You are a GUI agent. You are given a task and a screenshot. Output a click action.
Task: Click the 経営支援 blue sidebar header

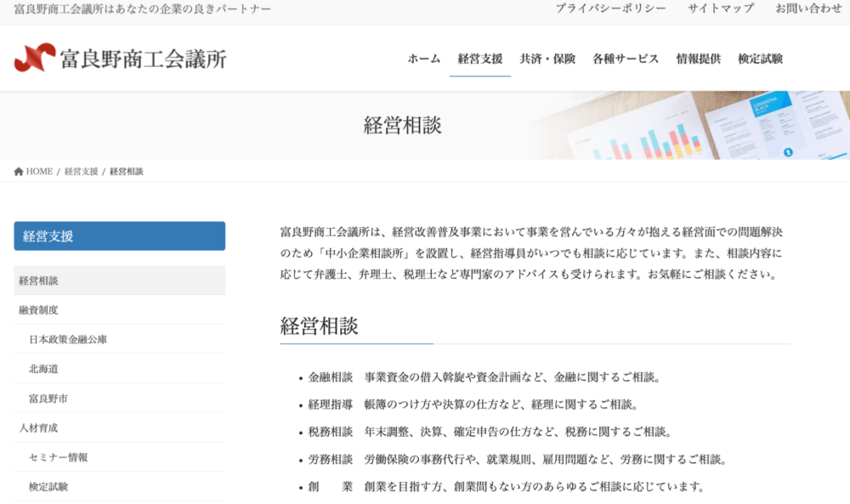click(x=119, y=236)
